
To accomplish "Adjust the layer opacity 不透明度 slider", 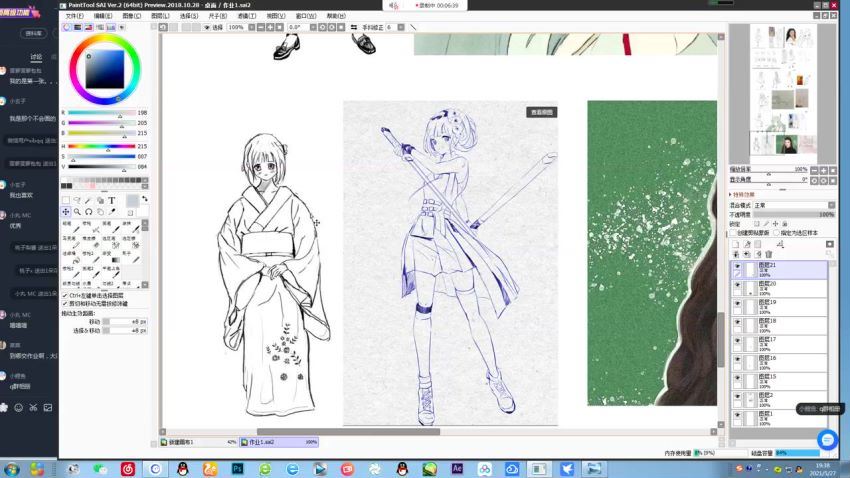I will [x=794, y=215].
